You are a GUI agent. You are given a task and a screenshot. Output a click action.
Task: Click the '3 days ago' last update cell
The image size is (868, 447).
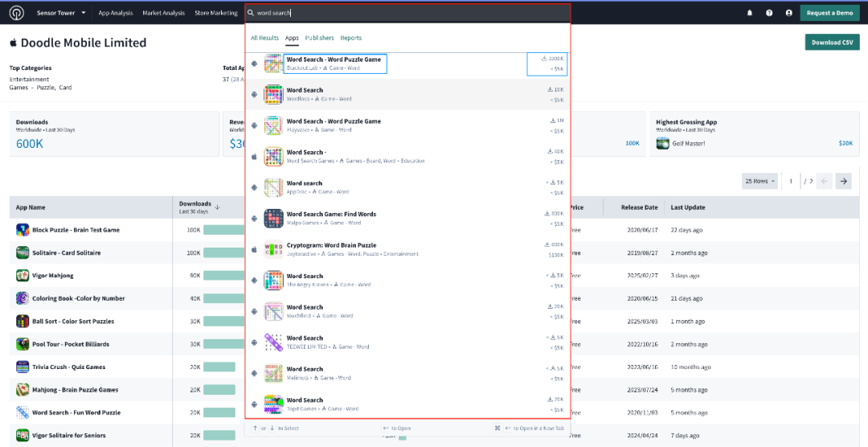pyautogui.click(x=685, y=275)
